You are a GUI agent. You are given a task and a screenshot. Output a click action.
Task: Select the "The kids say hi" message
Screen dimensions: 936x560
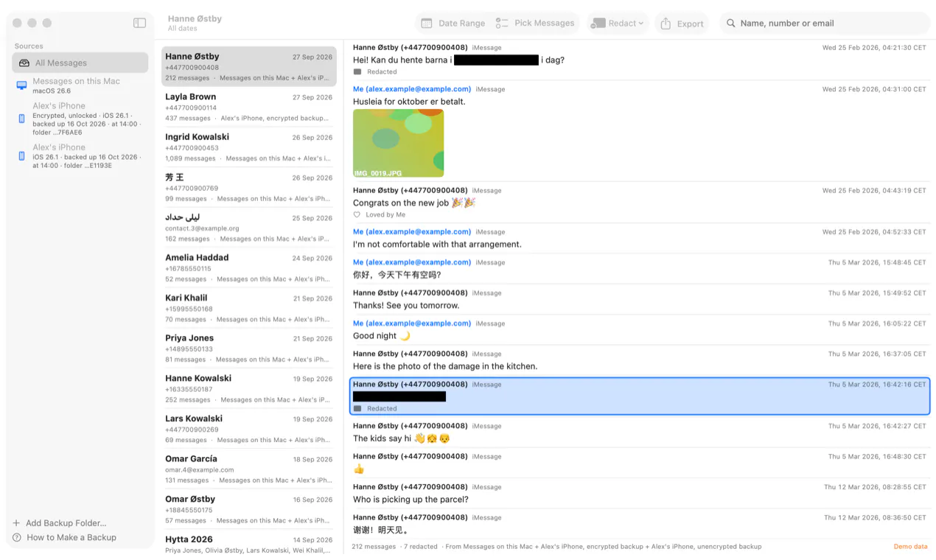[640, 432]
